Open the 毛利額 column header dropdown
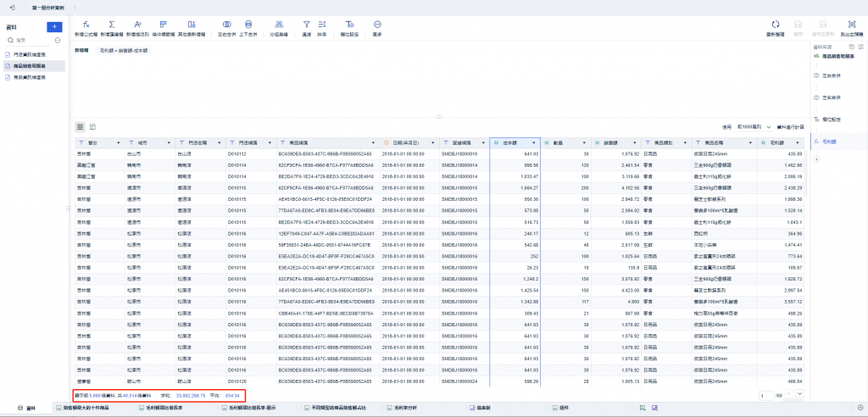Screen dimensions: 868x417 [x=799, y=143]
